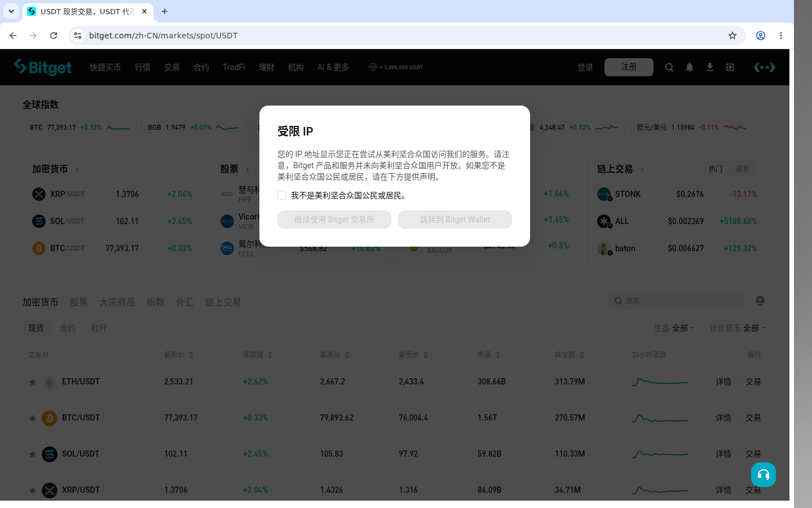Open 详情 for ETH/USDT
812x508 pixels.
(723, 382)
